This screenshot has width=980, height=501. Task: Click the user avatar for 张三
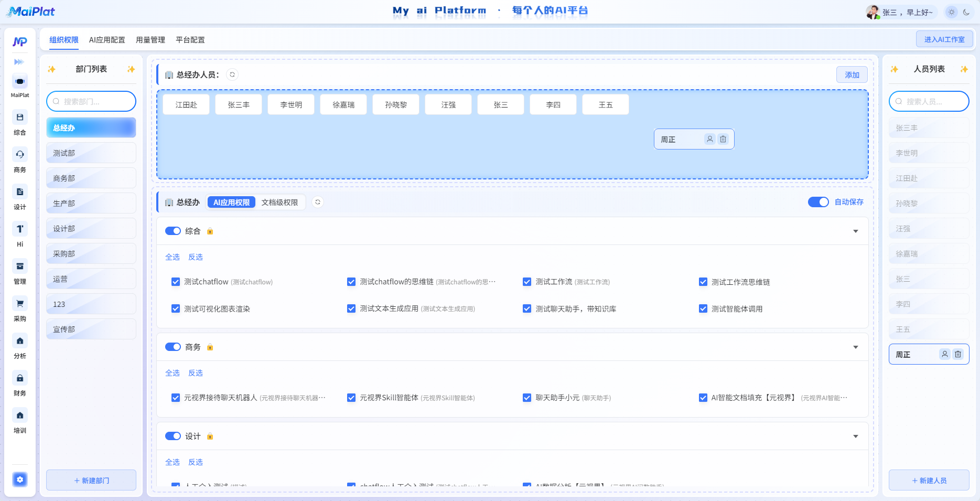(873, 12)
